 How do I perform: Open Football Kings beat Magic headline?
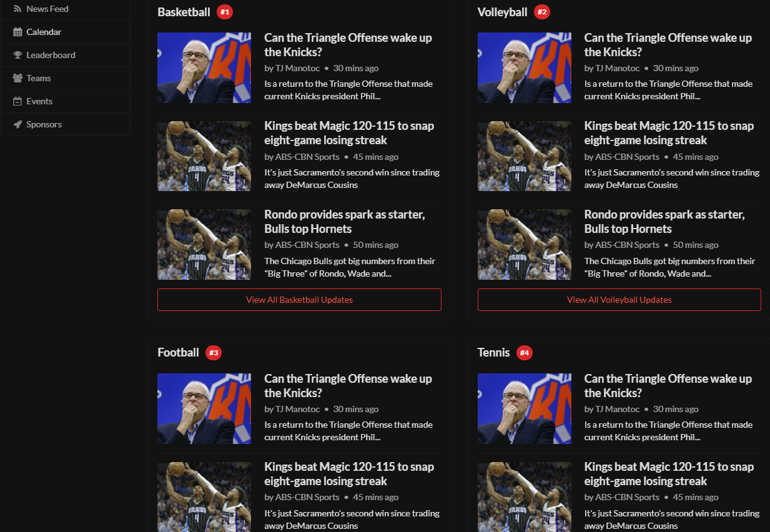coord(349,474)
